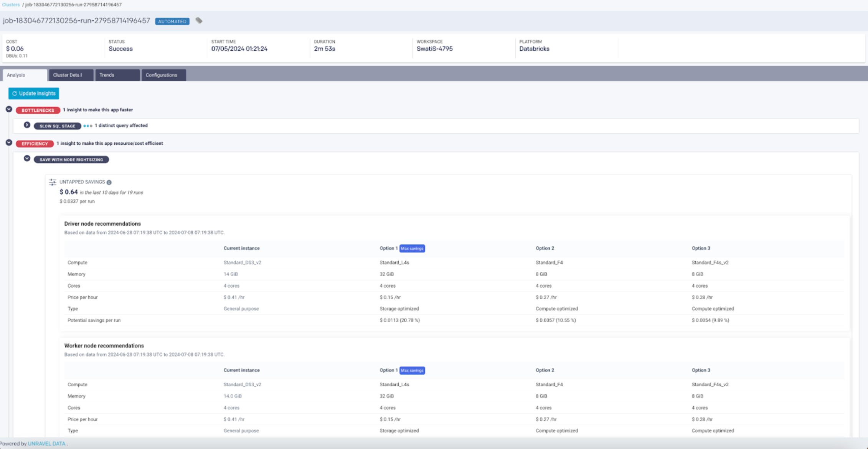Collapse the Bottlenecks section
This screenshot has height=449, width=868.
pyautogui.click(x=9, y=109)
